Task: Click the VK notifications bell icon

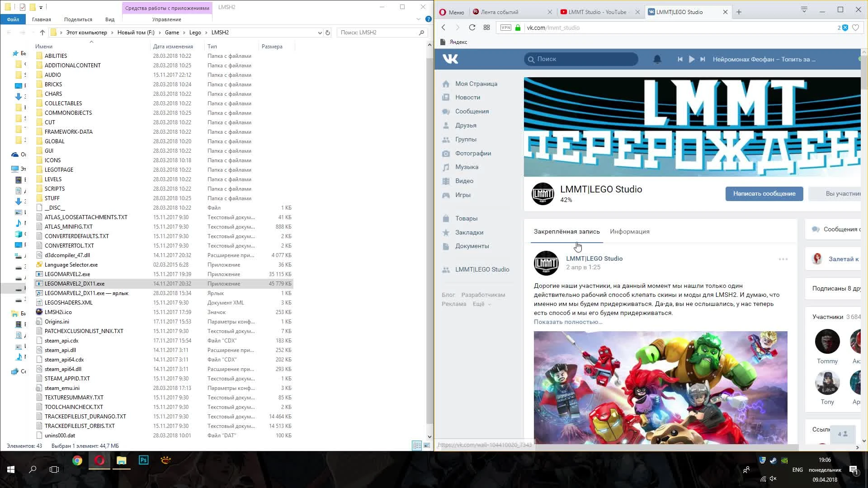Action: tap(657, 59)
